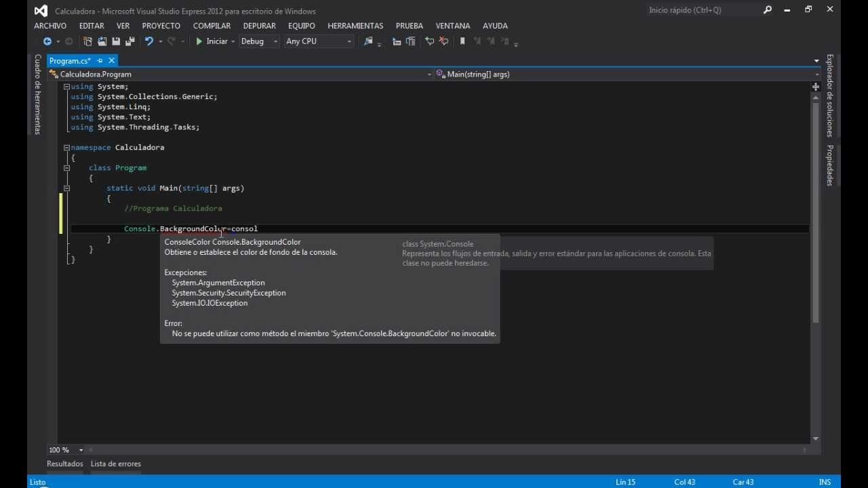Open the 100 % zoom level dropdown
Image resolution: width=868 pixels, height=488 pixels.
pyautogui.click(x=66, y=450)
